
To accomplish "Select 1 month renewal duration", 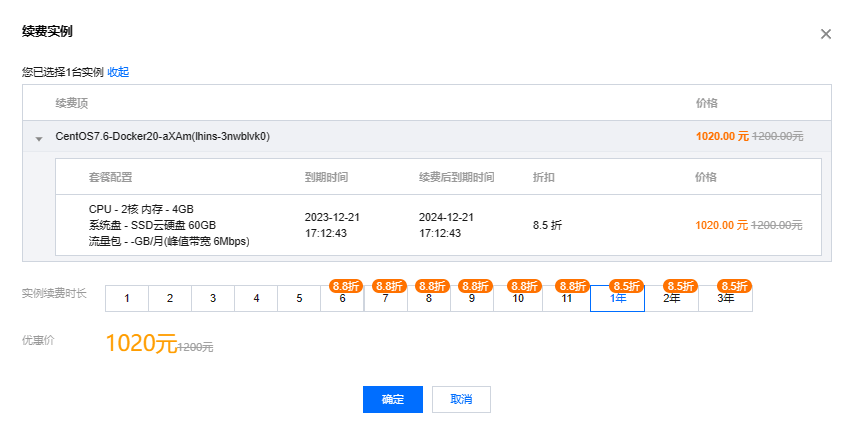I will click(x=127, y=298).
